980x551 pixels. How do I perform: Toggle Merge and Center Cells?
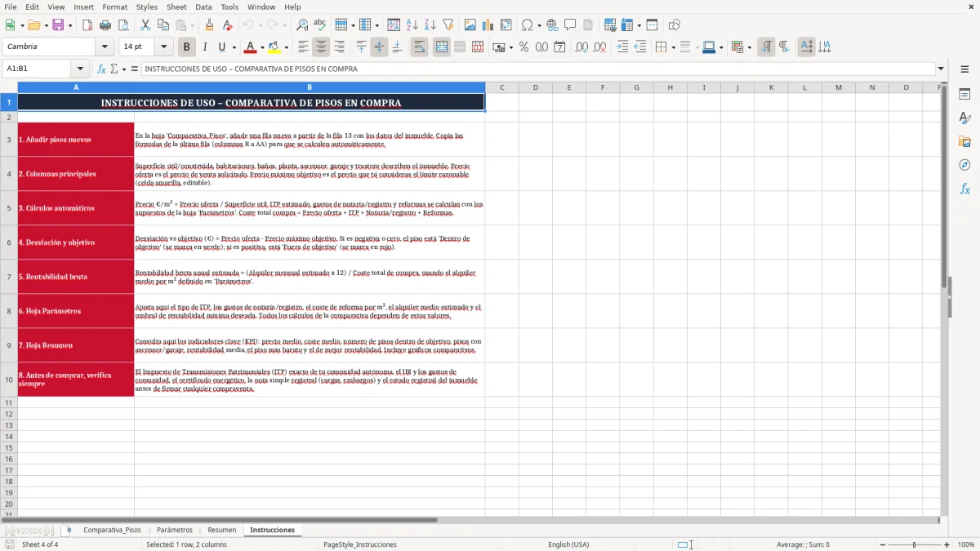click(x=441, y=47)
